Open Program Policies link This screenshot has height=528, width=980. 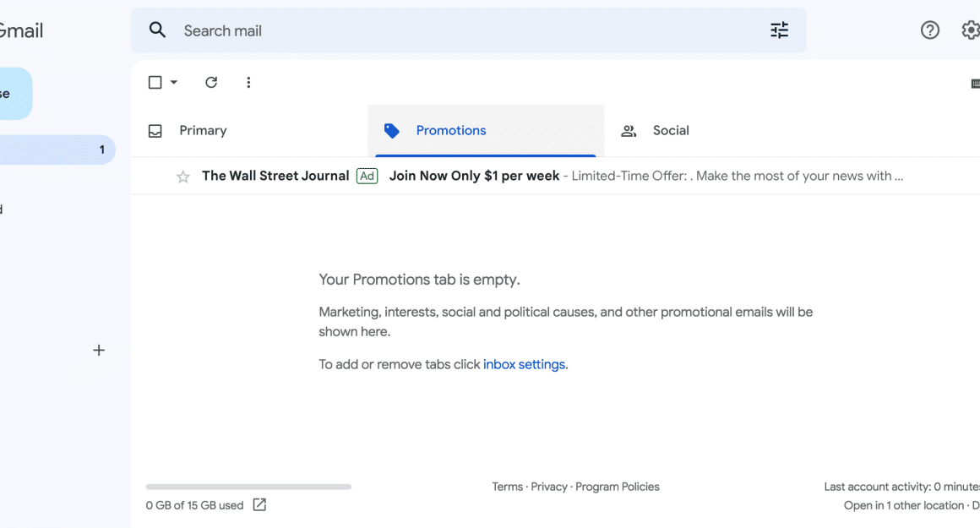point(617,487)
